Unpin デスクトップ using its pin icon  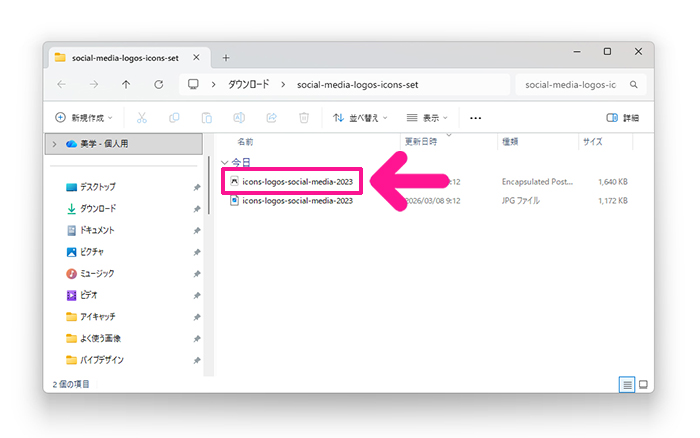coord(196,188)
